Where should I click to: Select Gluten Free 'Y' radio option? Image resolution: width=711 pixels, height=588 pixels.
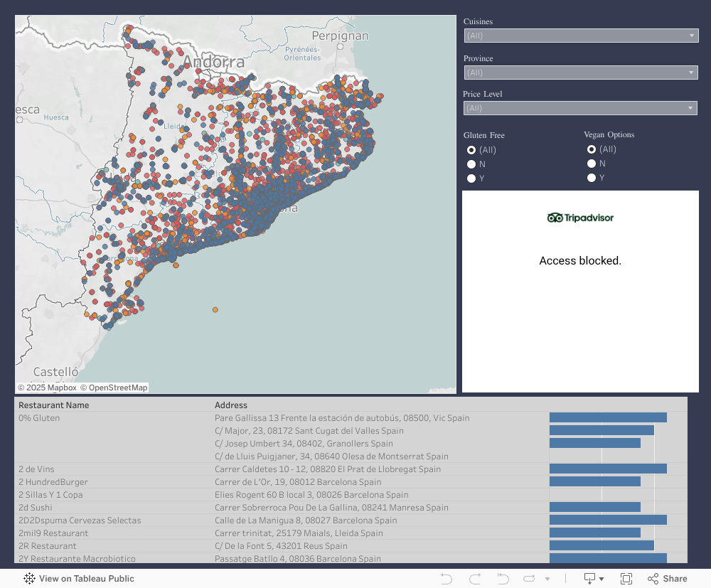click(471, 178)
